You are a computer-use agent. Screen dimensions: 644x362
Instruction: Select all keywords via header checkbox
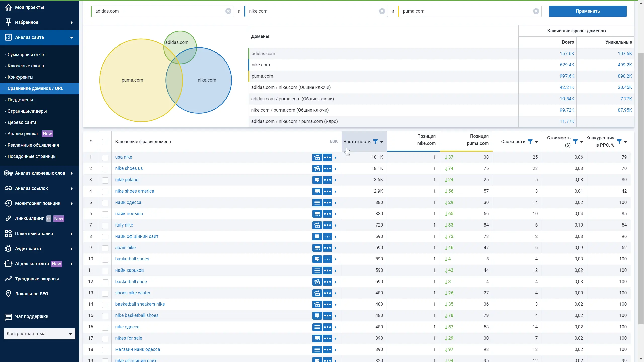tap(105, 142)
